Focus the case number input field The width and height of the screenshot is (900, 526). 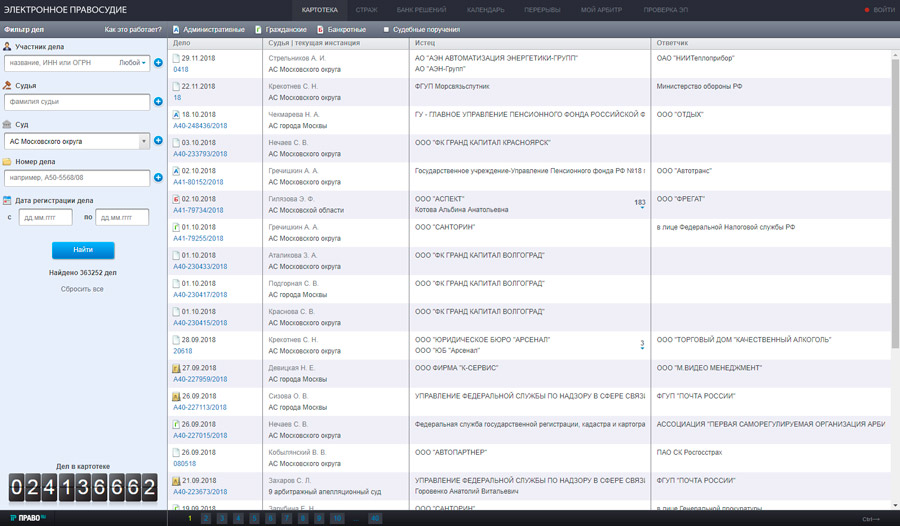tap(77, 177)
